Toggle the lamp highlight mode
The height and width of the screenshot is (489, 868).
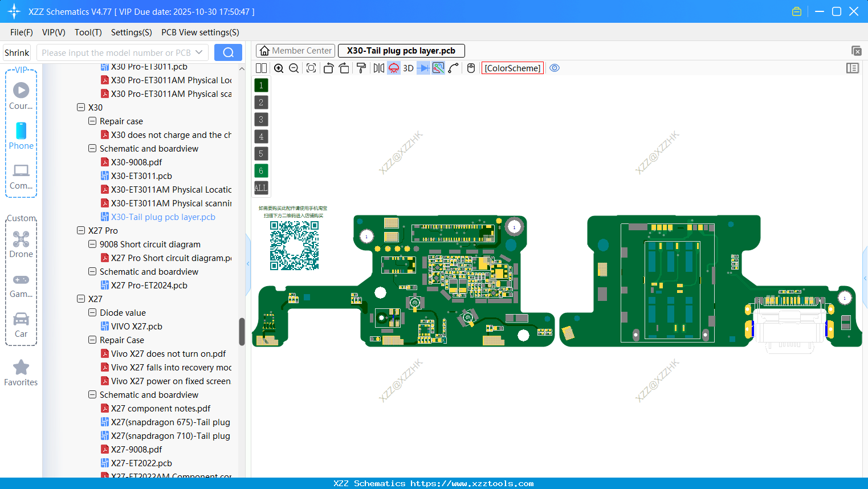coord(394,68)
